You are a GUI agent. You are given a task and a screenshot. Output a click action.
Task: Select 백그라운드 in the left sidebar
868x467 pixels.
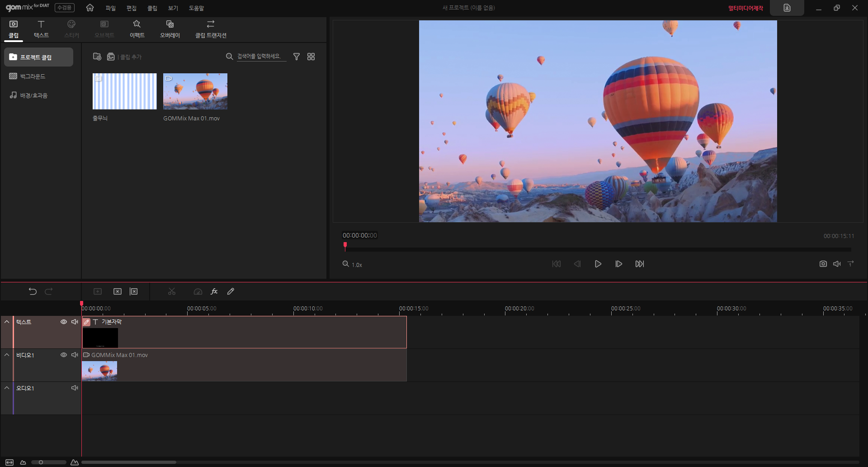pyautogui.click(x=33, y=76)
